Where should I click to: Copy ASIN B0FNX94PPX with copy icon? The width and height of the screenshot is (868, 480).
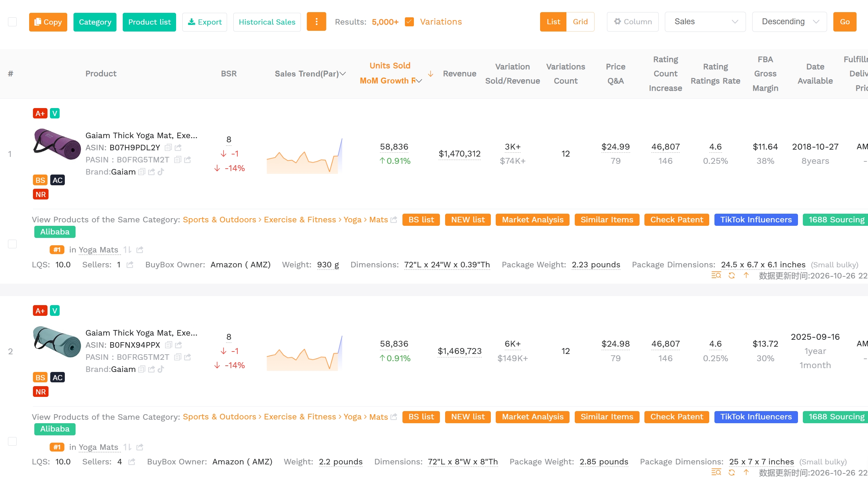coord(168,345)
